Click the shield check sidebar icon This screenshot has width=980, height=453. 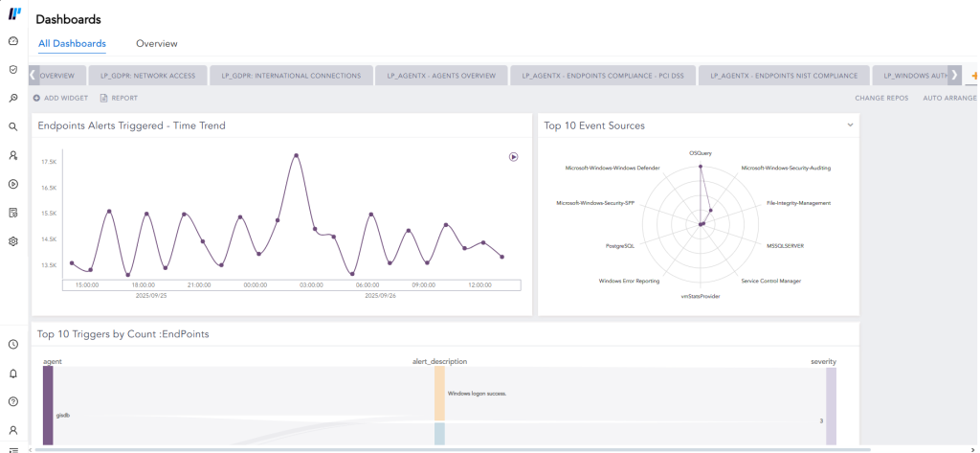click(13, 70)
